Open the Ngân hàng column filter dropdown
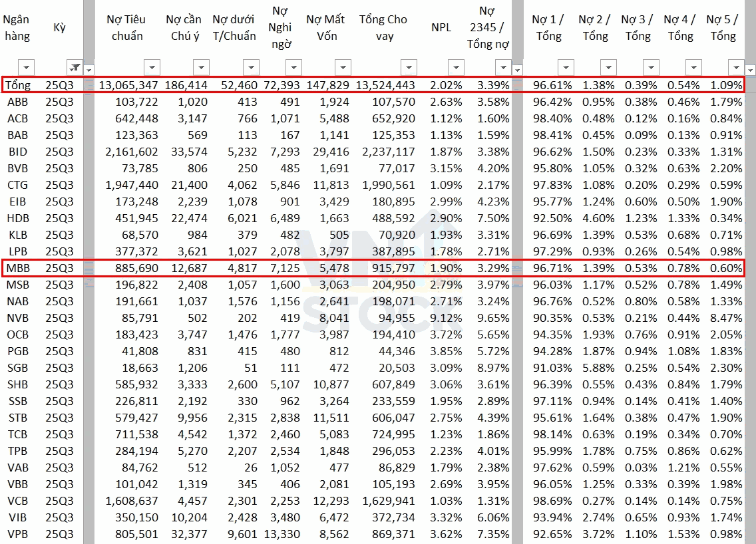 coord(27,67)
